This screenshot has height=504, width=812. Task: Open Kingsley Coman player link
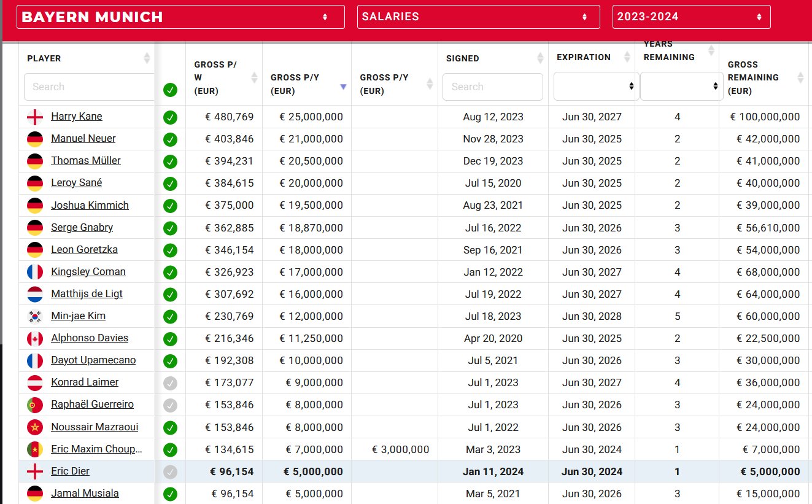[88, 271]
